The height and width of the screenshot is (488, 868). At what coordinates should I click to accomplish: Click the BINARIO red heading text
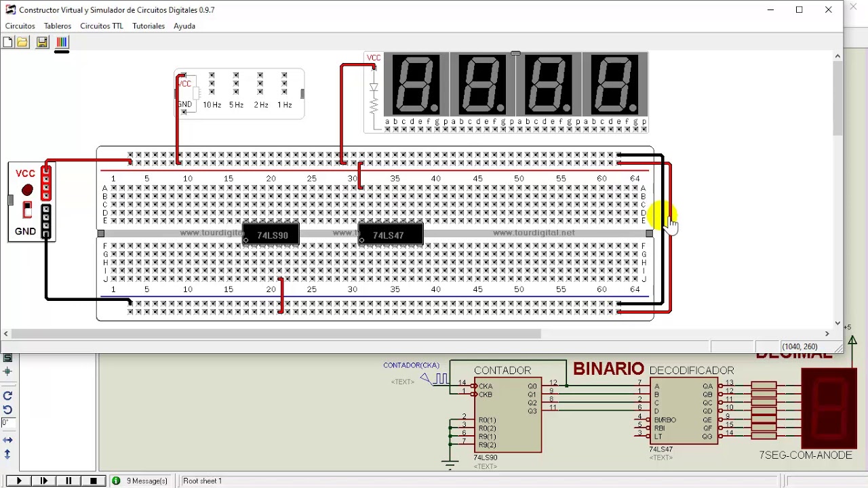pyautogui.click(x=608, y=369)
